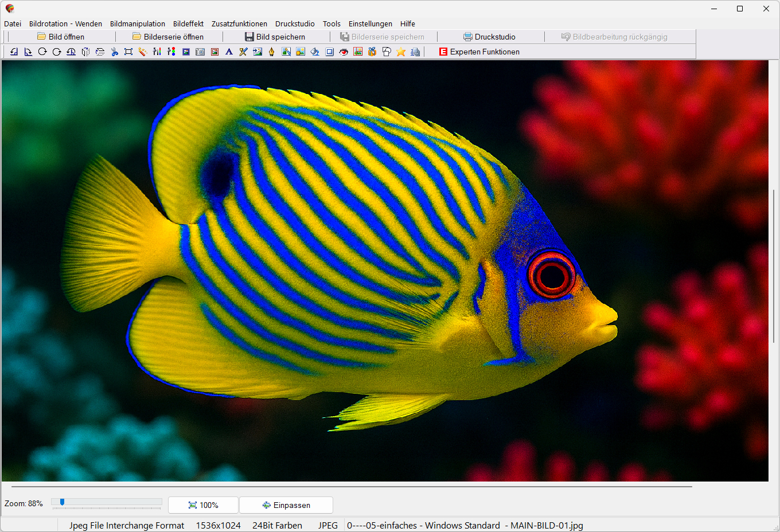
Task: Open the Zusatzfunktionen menu
Action: [239, 24]
